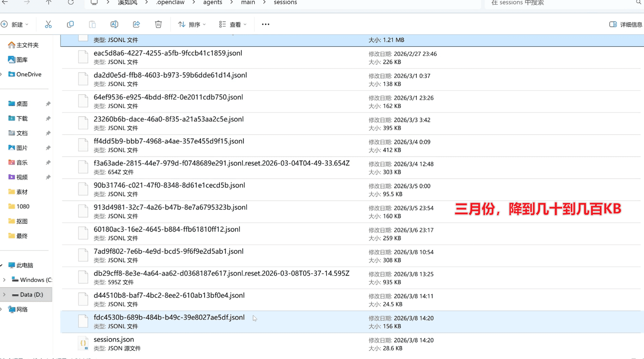Click the Paste icon
Viewport: 644px width, 359px height.
(x=92, y=24)
